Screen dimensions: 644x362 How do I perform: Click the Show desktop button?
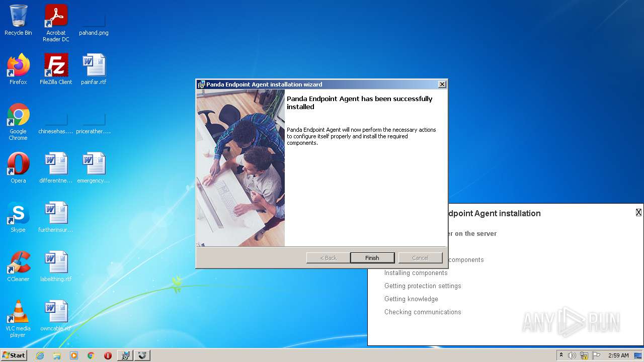(638, 355)
